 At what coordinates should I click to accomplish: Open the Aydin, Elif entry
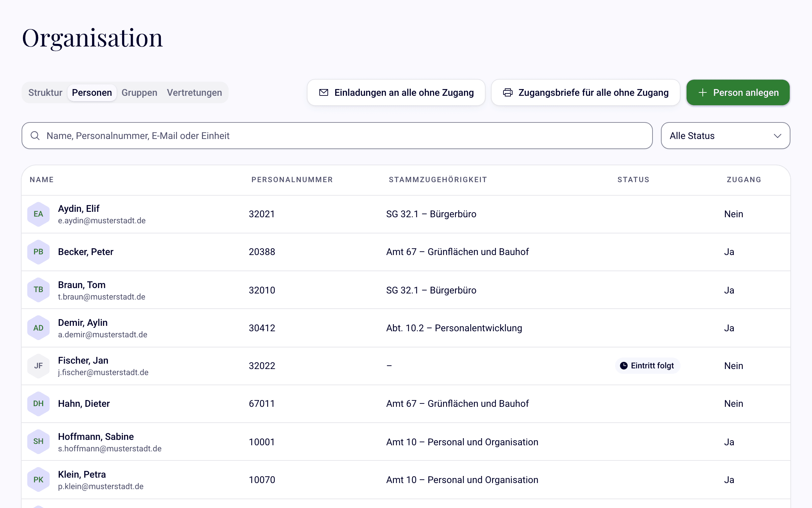(x=406, y=214)
